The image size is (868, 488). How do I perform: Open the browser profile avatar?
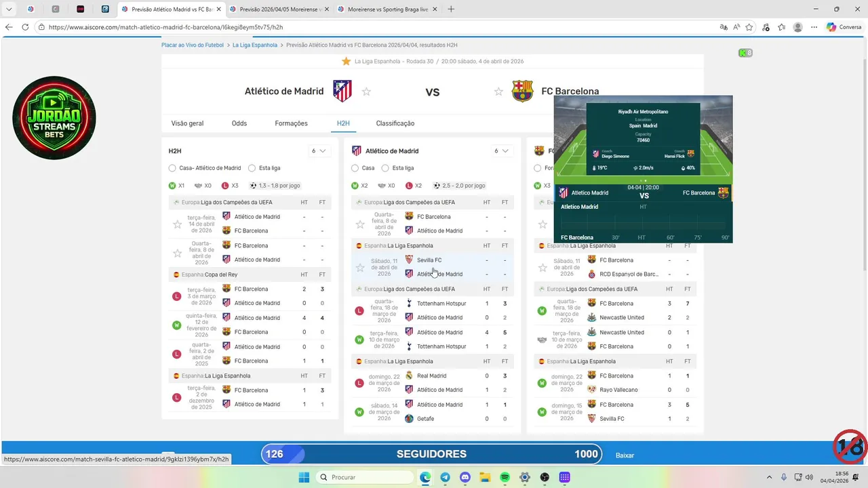pos(798,27)
